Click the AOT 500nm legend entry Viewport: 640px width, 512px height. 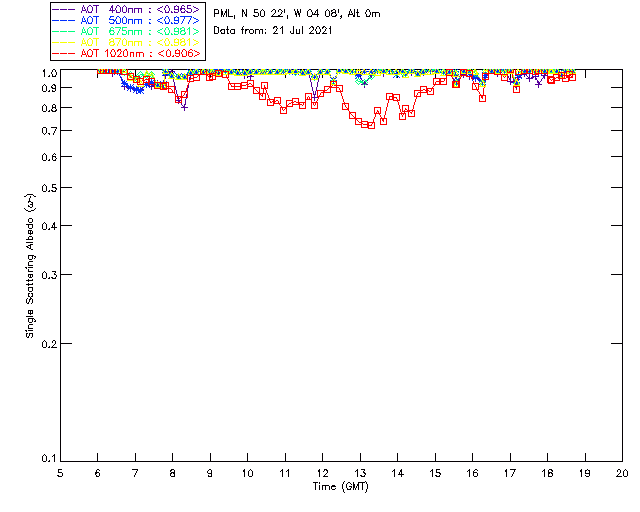pos(126,20)
